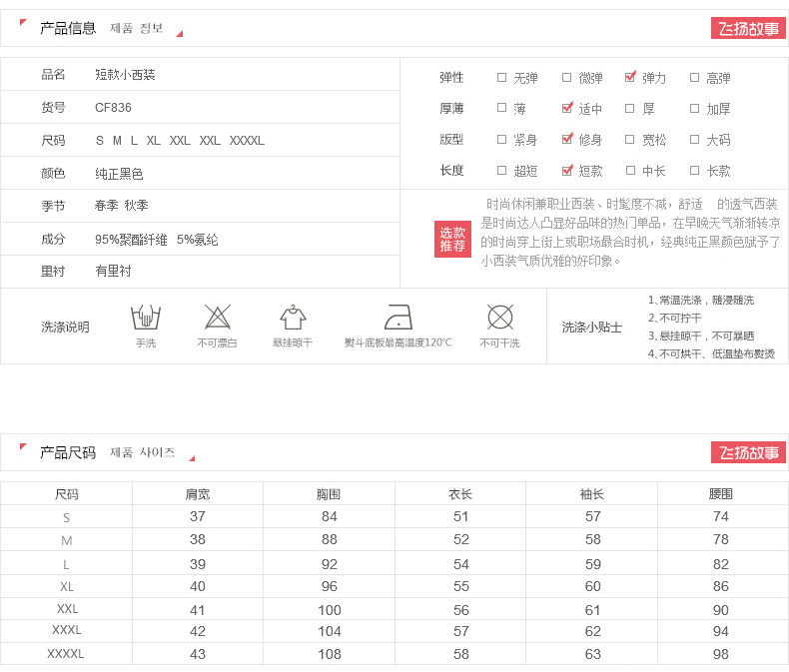
Task: Click color value 纯正黑色
Action: [x=119, y=174]
